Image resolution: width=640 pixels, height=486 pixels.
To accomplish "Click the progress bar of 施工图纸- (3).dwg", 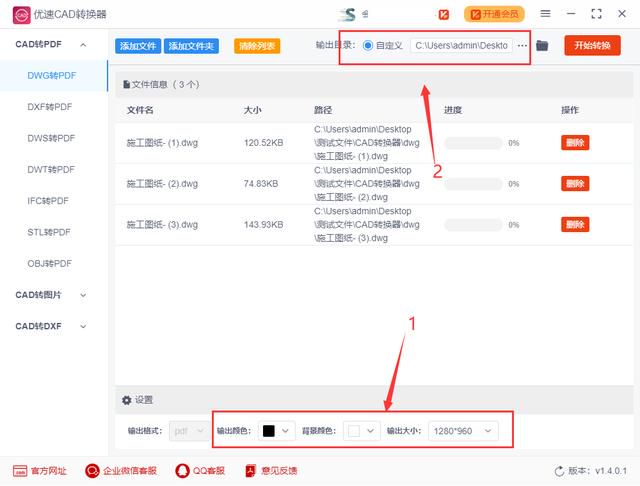I will (473, 225).
